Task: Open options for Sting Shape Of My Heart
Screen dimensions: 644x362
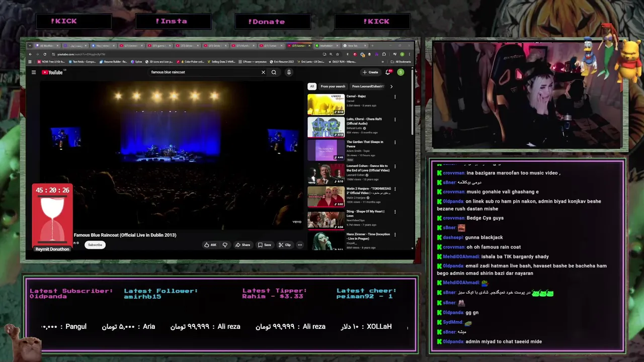Action: (x=395, y=212)
